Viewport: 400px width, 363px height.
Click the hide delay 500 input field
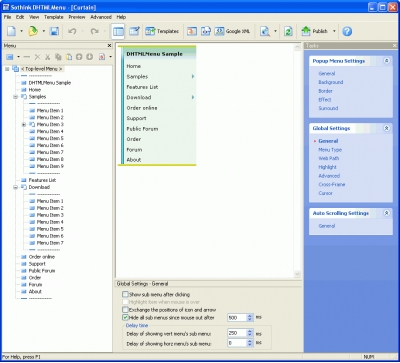point(237,318)
